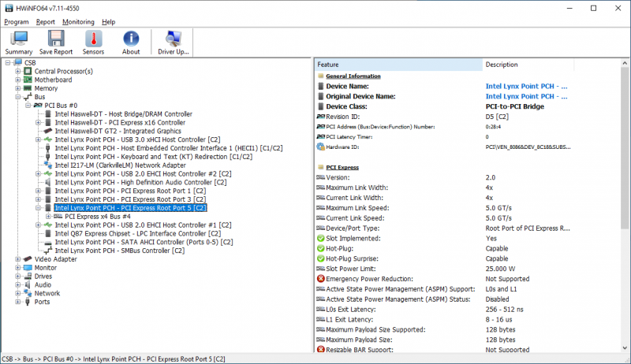Viewport: 631px width, 364px height.
Task: Select PCI Express Root Port 3 [C2]
Action: click(130, 199)
